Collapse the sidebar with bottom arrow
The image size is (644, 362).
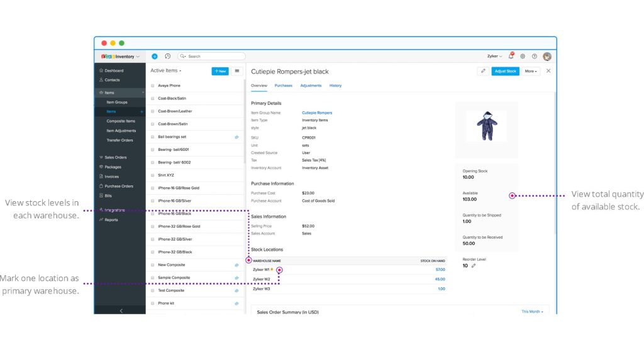(x=121, y=310)
